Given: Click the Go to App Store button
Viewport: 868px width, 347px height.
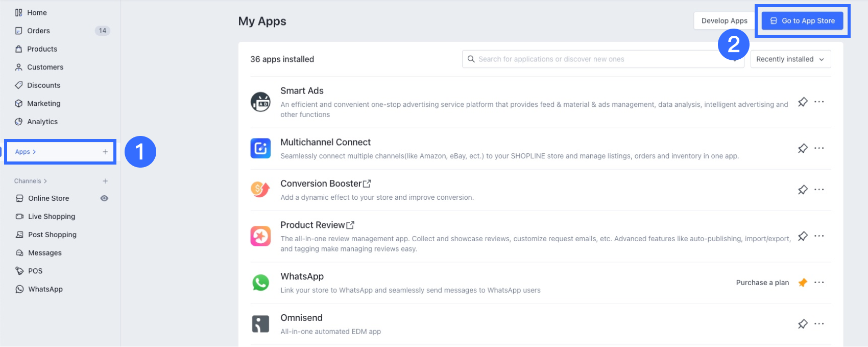Looking at the screenshot, I should pos(802,21).
